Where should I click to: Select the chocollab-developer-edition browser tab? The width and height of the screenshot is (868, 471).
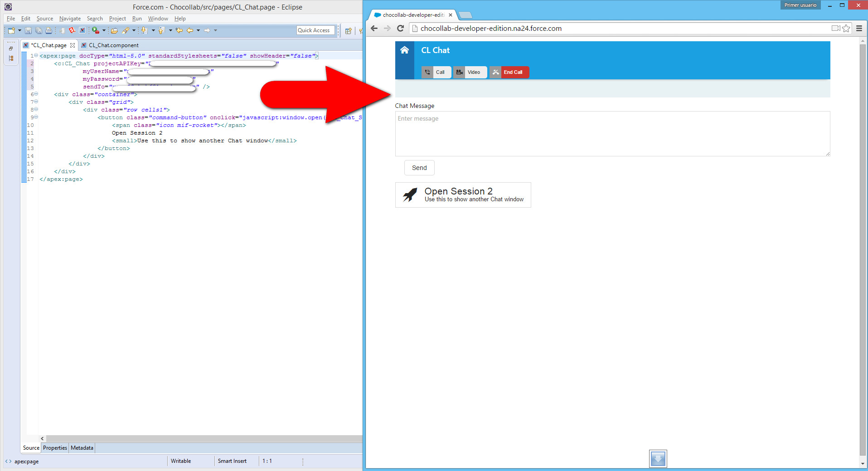point(412,15)
